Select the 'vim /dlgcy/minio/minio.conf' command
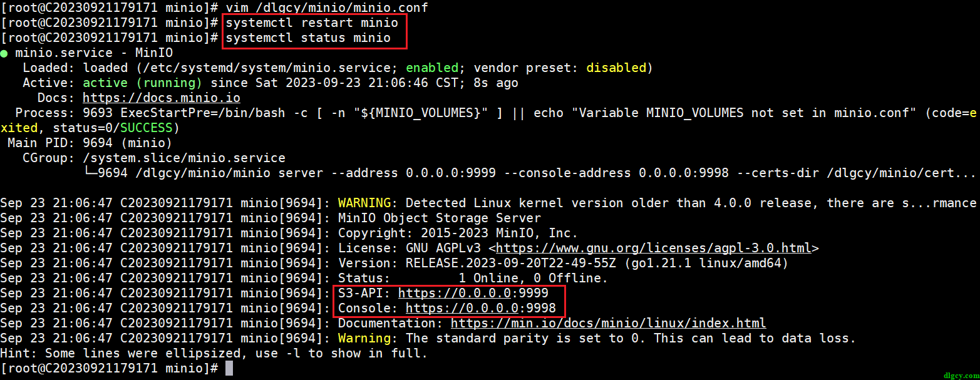 [x=327, y=8]
